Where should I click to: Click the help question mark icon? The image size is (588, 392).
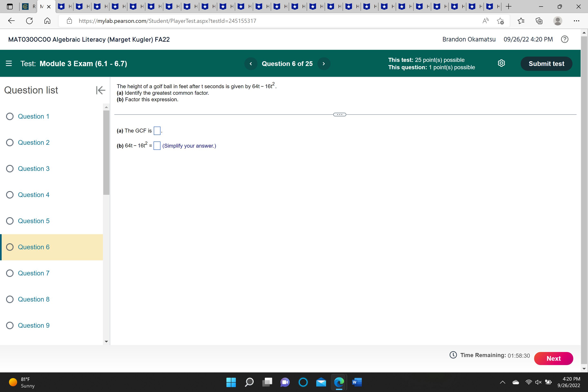[x=565, y=39]
